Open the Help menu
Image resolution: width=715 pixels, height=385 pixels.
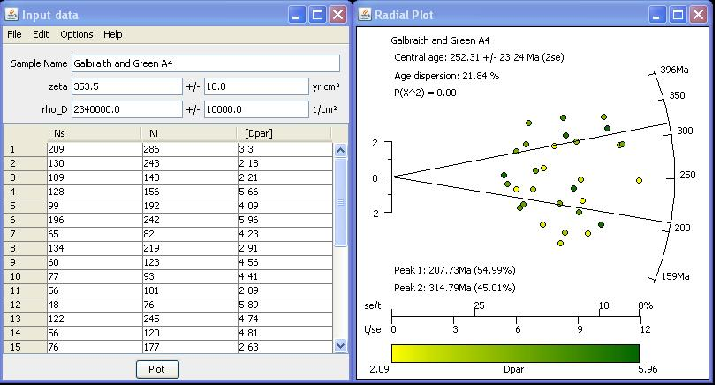click(112, 34)
